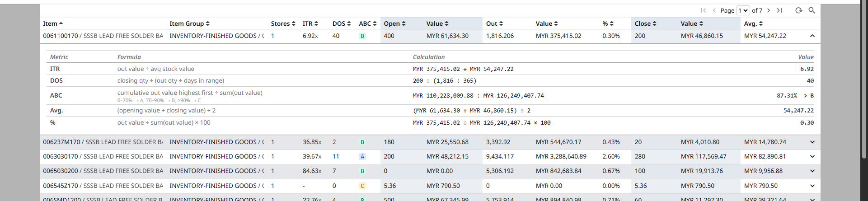Sort by DOS column
Viewport: 868px width, 201px height.
click(x=342, y=23)
